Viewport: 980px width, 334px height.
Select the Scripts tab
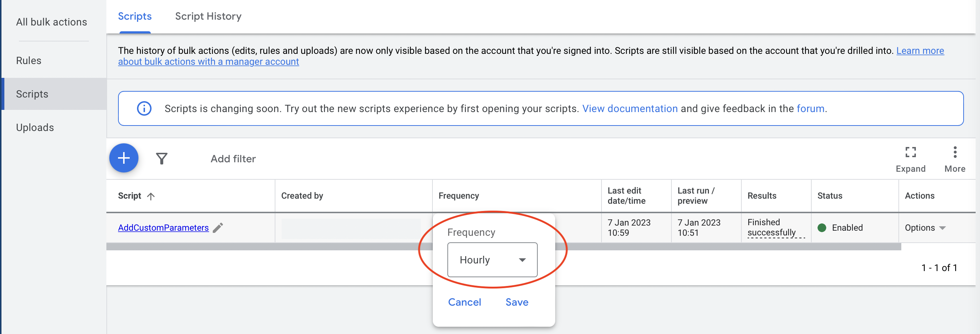tap(135, 16)
